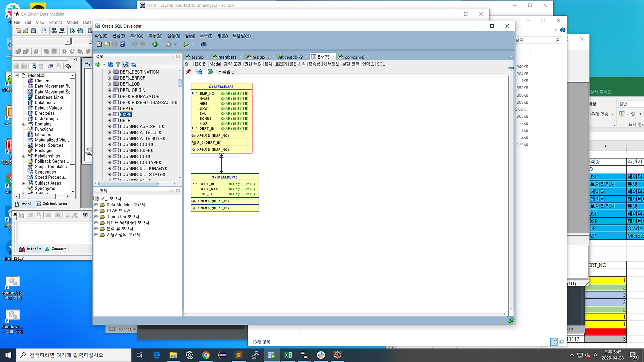644x362 pixels.
Task: Open the 파일 menu in SQL Developer
Action: point(101,36)
